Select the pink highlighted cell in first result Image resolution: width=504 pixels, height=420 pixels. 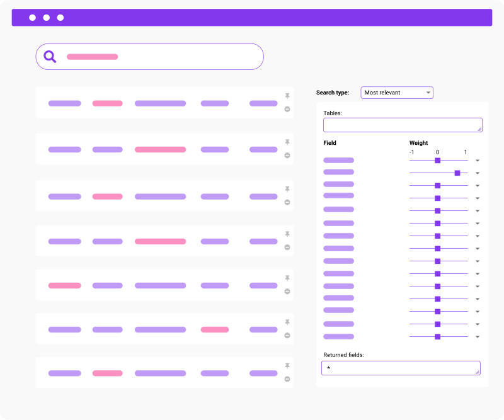click(107, 103)
